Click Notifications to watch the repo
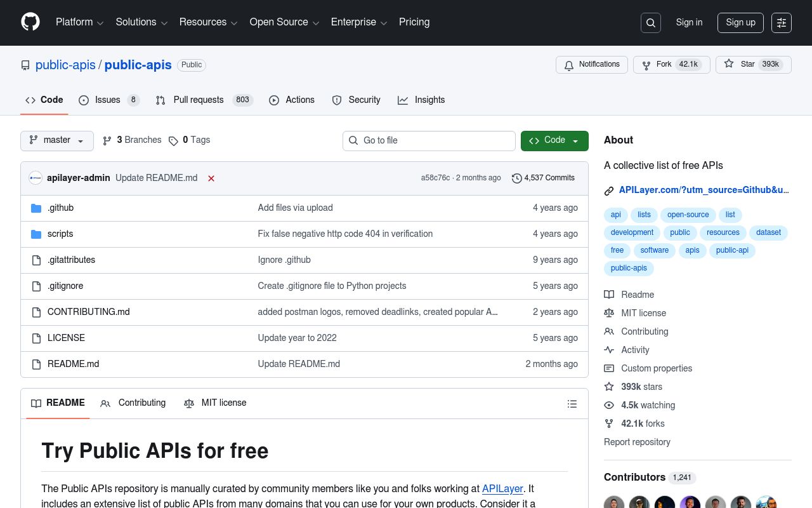812x508 pixels. [591, 64]
